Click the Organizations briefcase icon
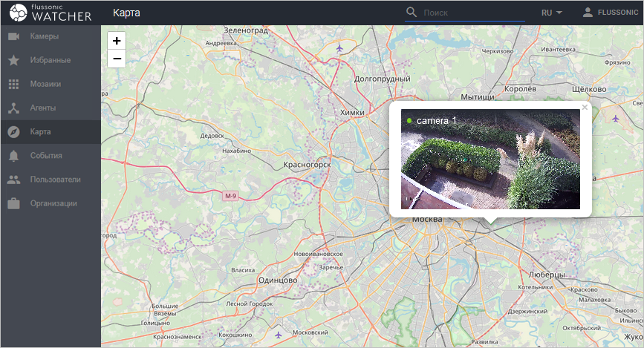Screen dimensions: 644x348 pyautogui.click(x=13, y=203)
